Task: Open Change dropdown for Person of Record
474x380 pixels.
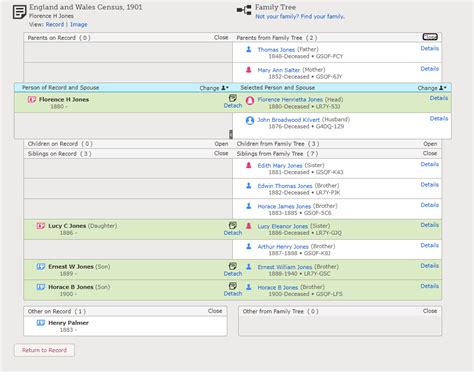Action: pos(214,88)
